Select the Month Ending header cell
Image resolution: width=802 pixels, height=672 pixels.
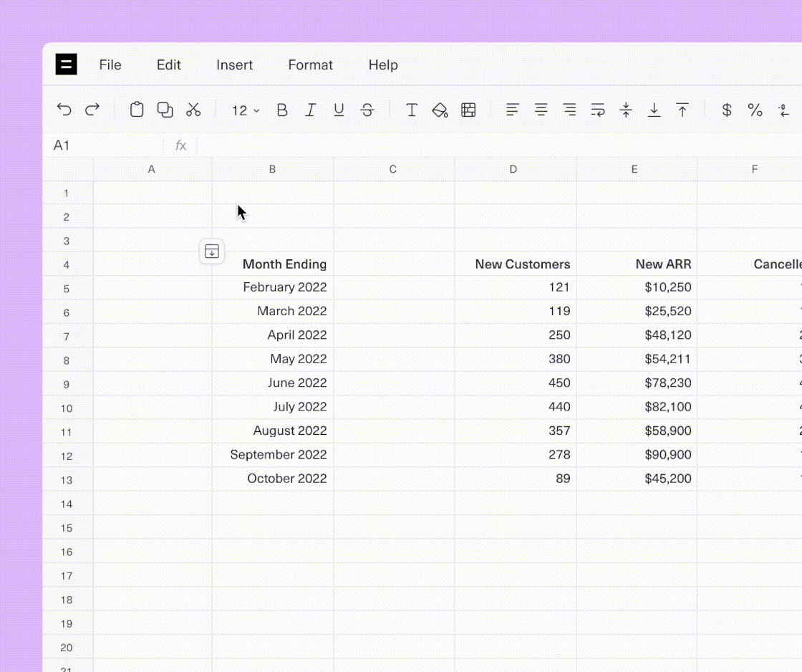point(273,264)
